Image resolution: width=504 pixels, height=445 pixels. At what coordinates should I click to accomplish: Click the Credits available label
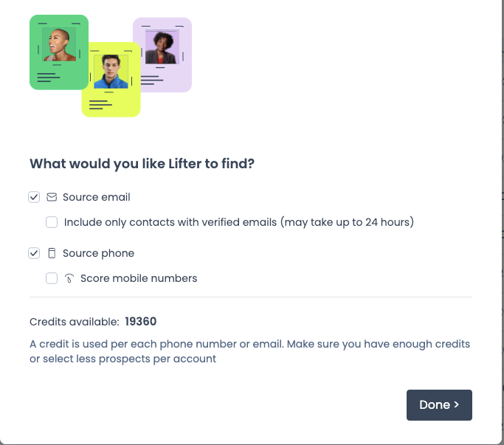[x=75, y=322]
